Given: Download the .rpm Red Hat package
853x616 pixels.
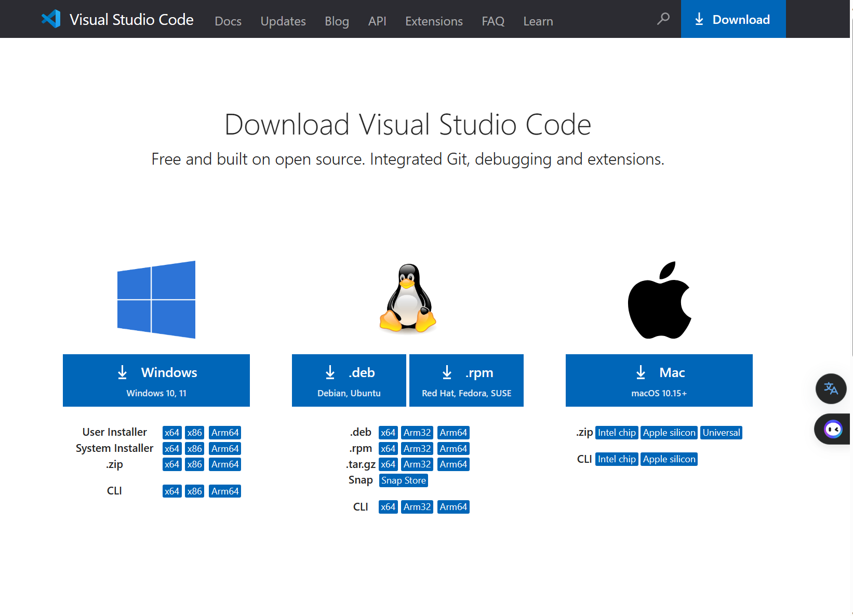Looking at the screenshot, I should (467, 380).
